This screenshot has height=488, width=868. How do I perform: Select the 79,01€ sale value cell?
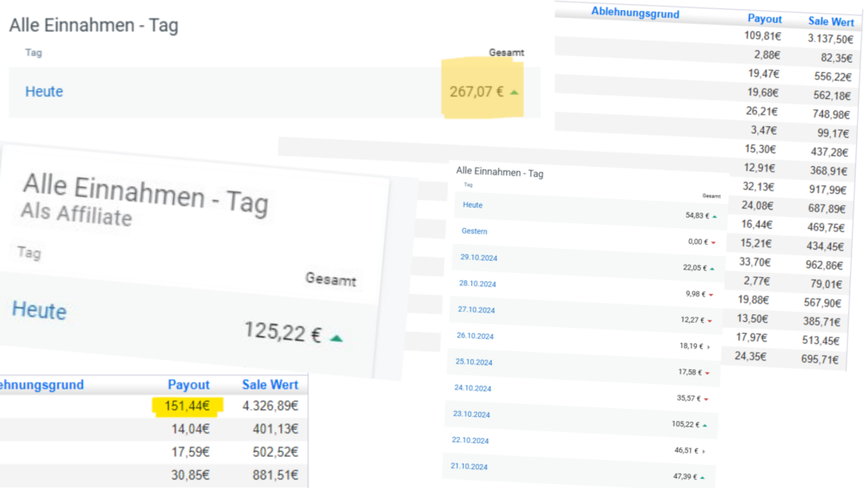coord(826,284)
